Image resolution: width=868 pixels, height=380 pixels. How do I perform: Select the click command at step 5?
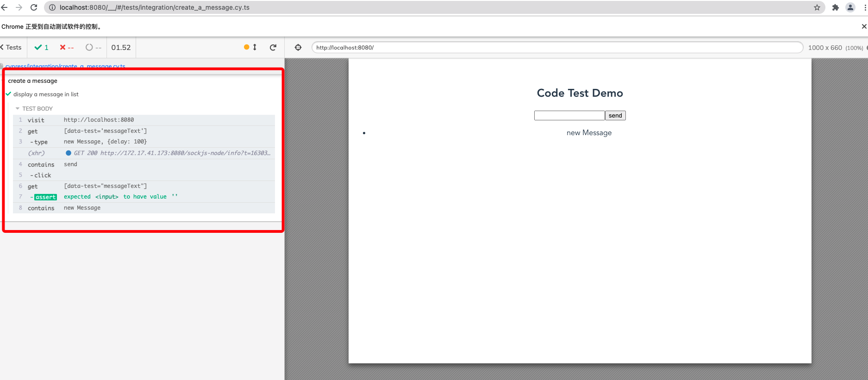point(144,175)
